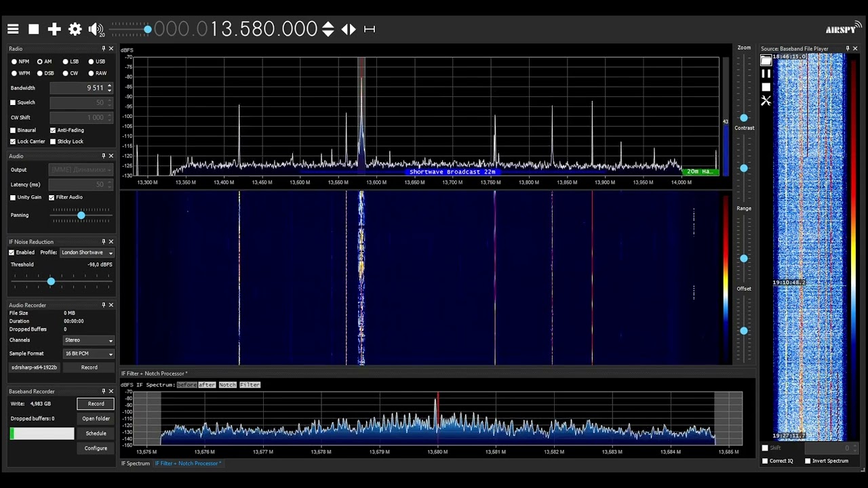Screen dimensions: 868x488
Task: Open the hamburger main menu
Action: click(x=13, y=29)
